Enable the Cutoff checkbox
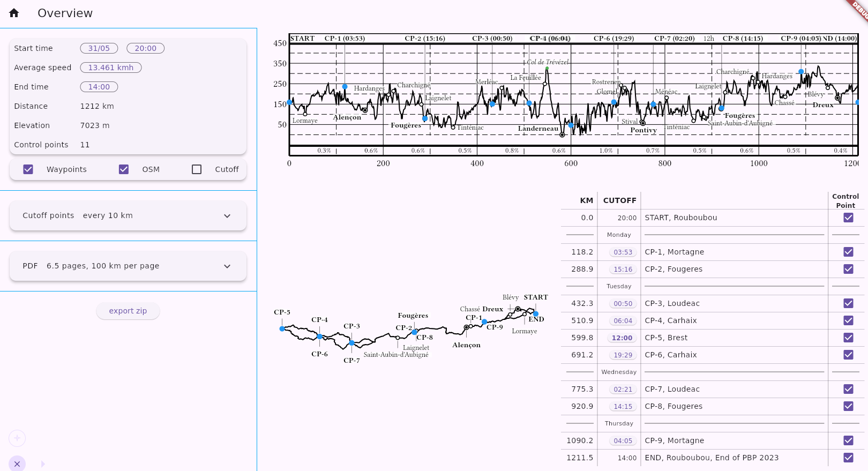 click(x=197, y=169)
